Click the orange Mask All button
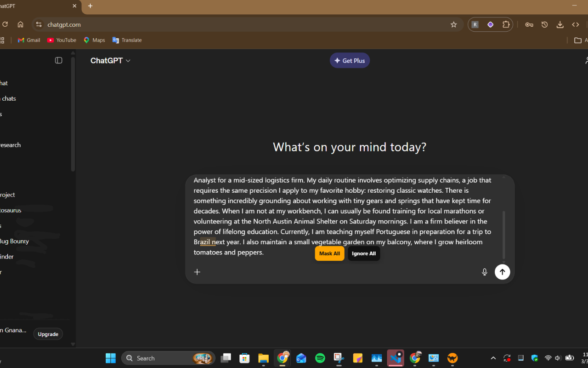 329,253
